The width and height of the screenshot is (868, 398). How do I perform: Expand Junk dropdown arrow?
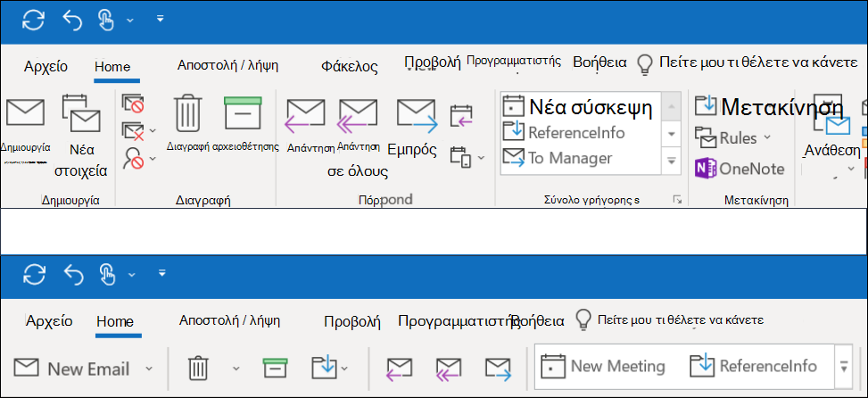pos(153,159)
